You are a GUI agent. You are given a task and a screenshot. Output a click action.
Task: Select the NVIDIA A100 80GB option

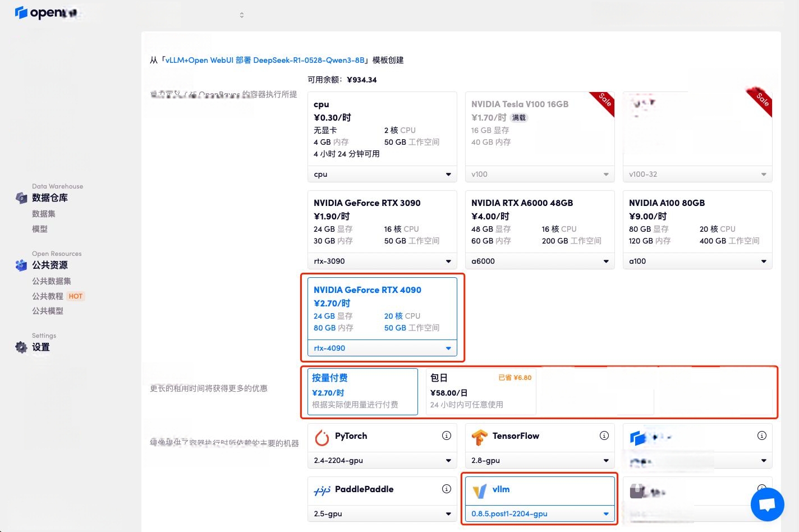coord(697,222)
